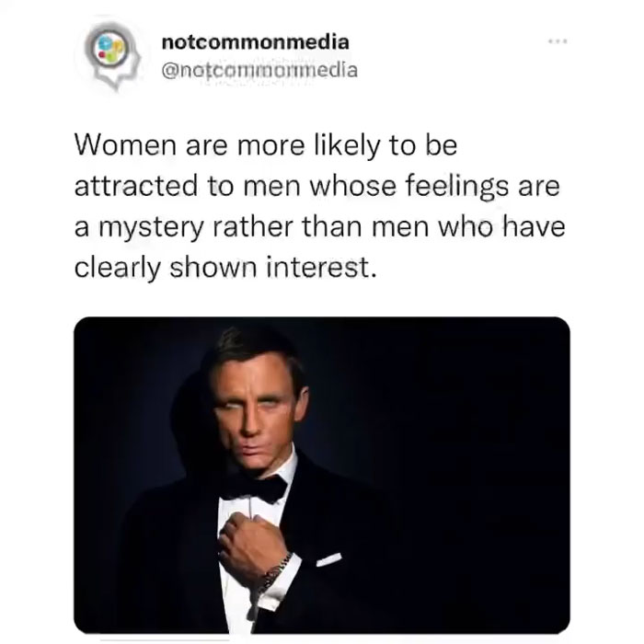Click the notcommonmedia display name

tap(256, 42)
